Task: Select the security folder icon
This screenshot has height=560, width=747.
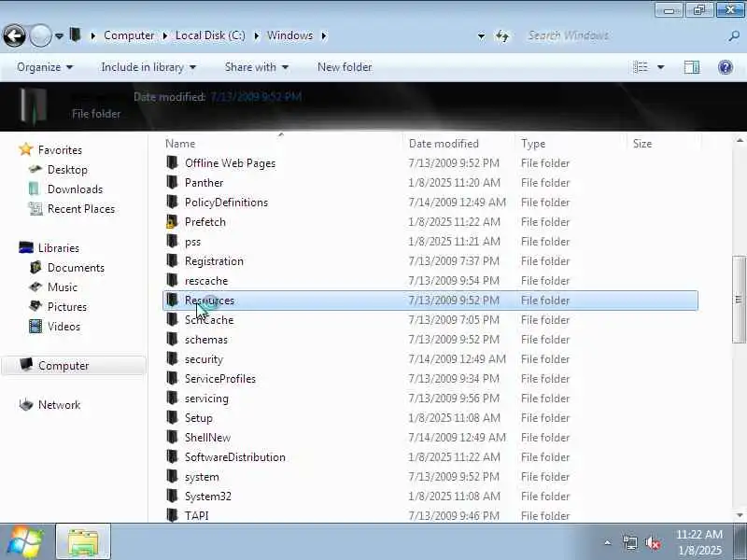Action: [172, 358]
